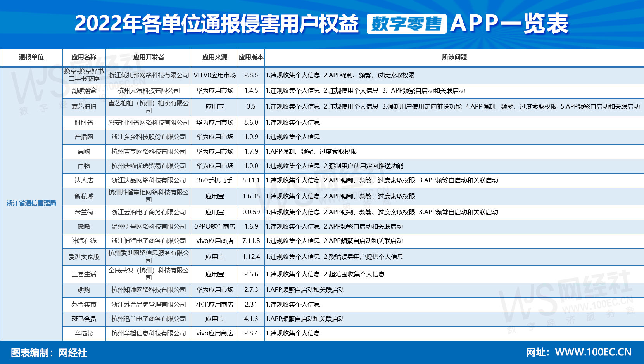Select the 辛选帮 app name cell
This screenshot has width=644, height=364.
84,333
